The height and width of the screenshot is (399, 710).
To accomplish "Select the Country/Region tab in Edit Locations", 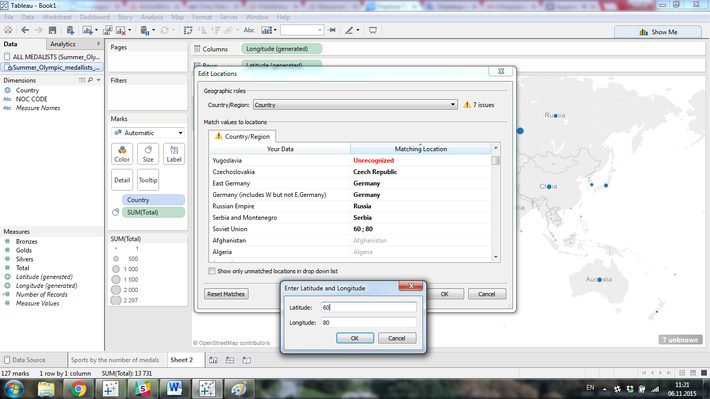I will [x=242, y=136].
